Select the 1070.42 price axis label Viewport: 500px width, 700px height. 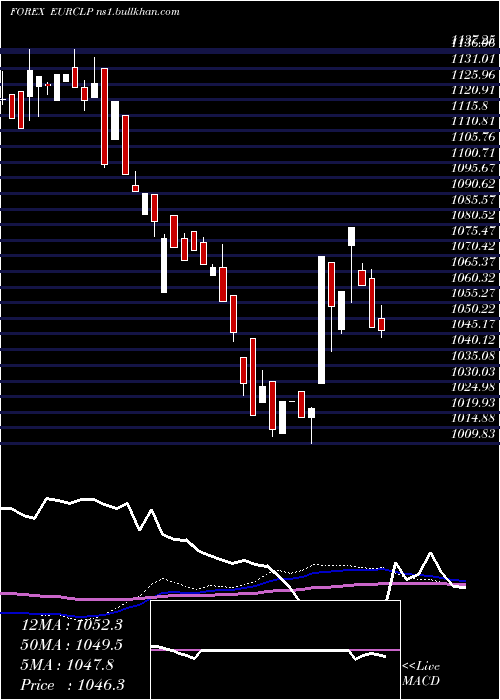click(473, 246)
